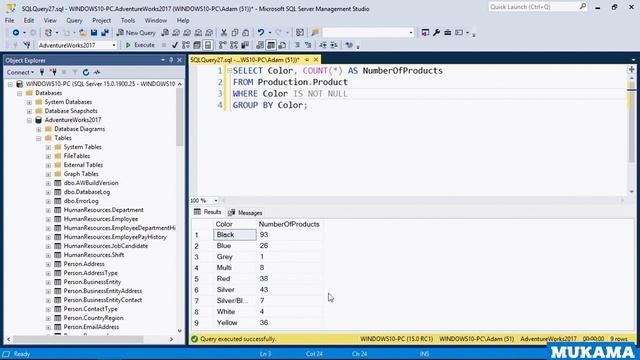Click the Execute button
This screenshot has width=640, height=360.
tap(140, 45)
